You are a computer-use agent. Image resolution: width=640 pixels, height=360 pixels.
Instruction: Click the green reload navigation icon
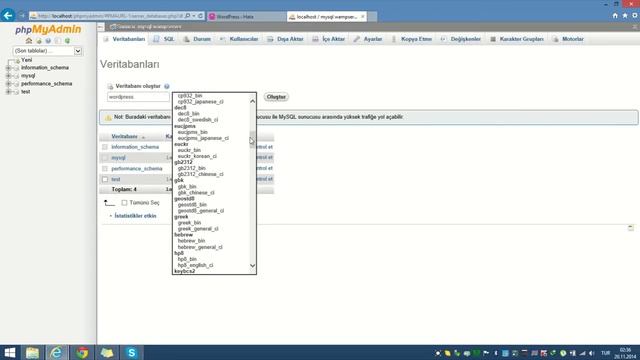pyautogui.click(x=67, y=41)
